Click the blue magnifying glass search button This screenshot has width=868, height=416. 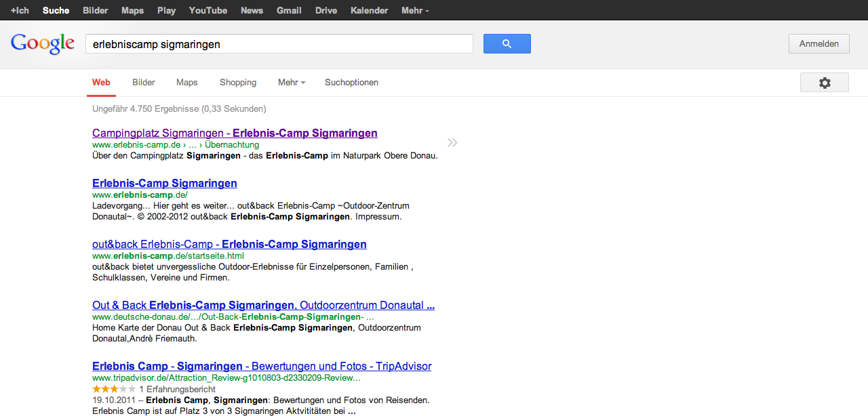[x=507, y=44]
